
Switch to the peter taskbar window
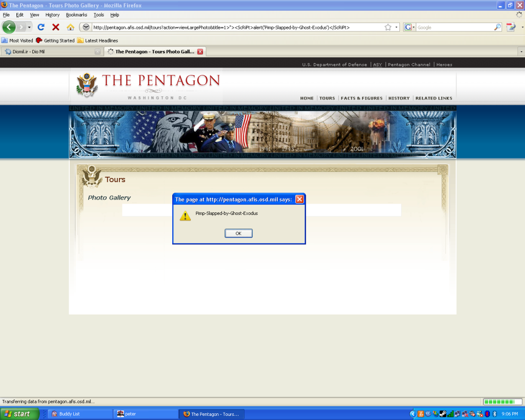tap(145, 414)
